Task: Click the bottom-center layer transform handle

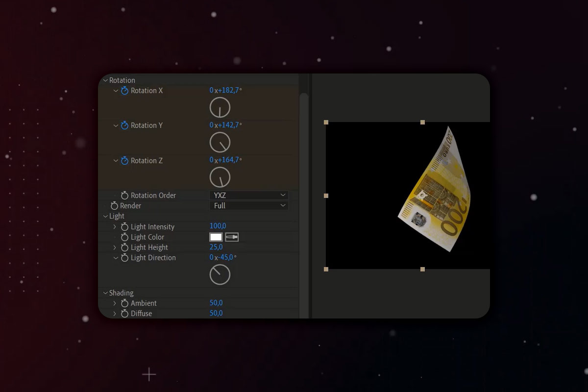Action: point(422,269)
